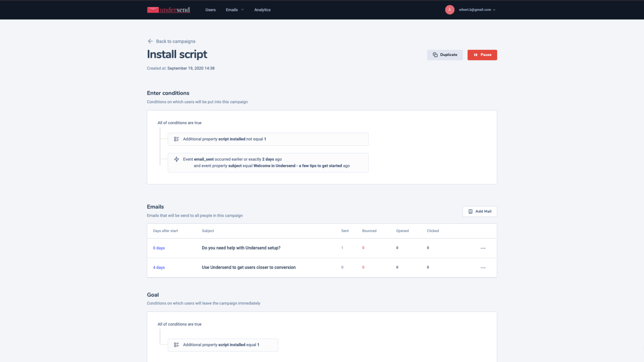The width and height of the screenshot is (644, 362).
Task: Pause the campaign
Action: coord(482,55)
